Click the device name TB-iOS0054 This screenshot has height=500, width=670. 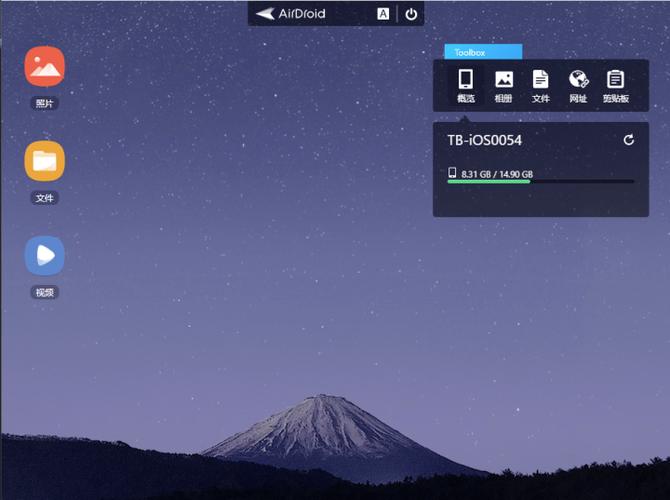(x=485, y=140)
